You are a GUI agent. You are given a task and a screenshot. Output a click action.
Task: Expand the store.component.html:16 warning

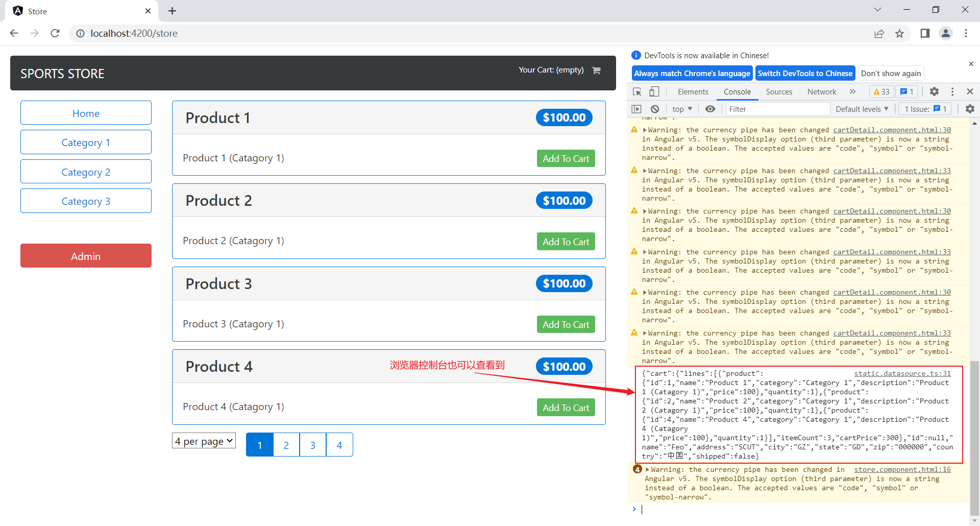pyautogui.click(x=648, y=470)
